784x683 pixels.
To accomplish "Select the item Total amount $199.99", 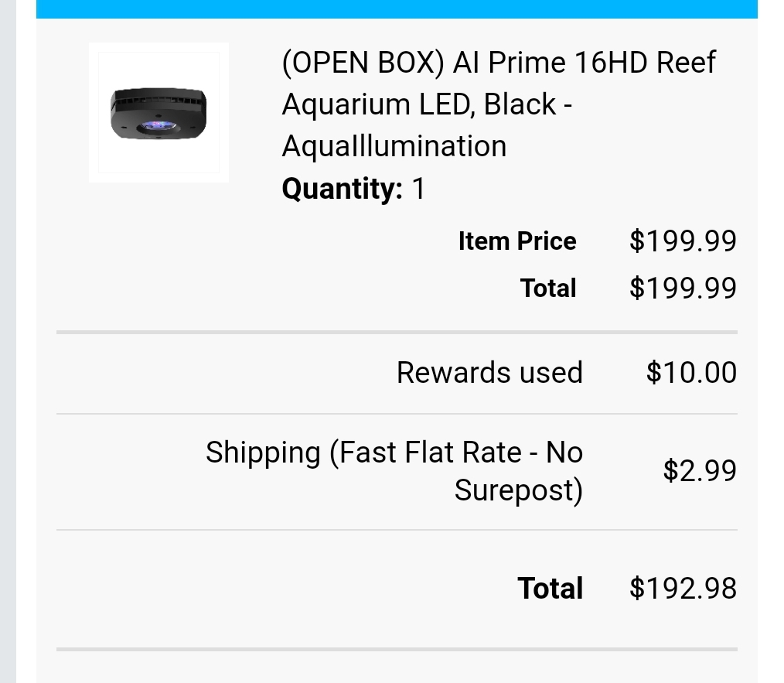I will (683, 289).
